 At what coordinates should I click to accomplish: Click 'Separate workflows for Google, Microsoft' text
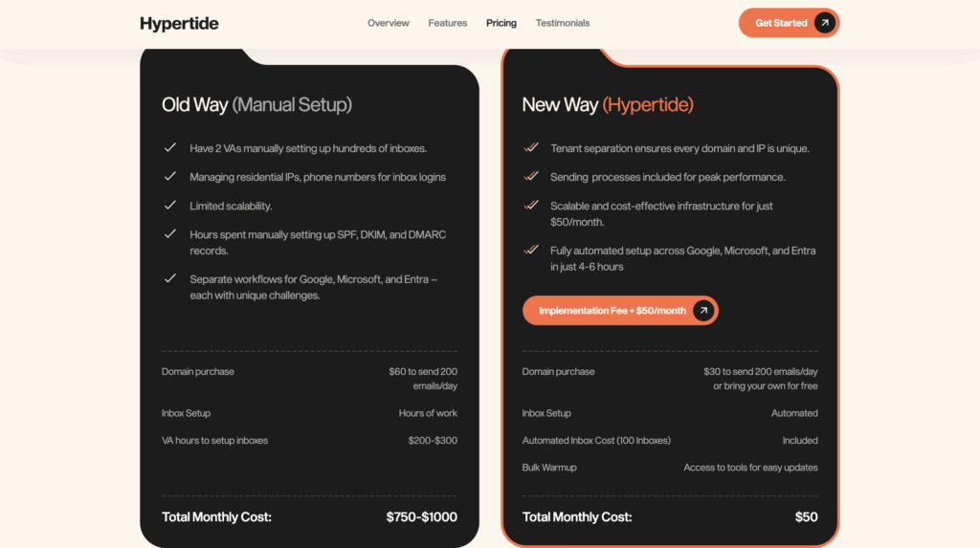pos(313,288)
